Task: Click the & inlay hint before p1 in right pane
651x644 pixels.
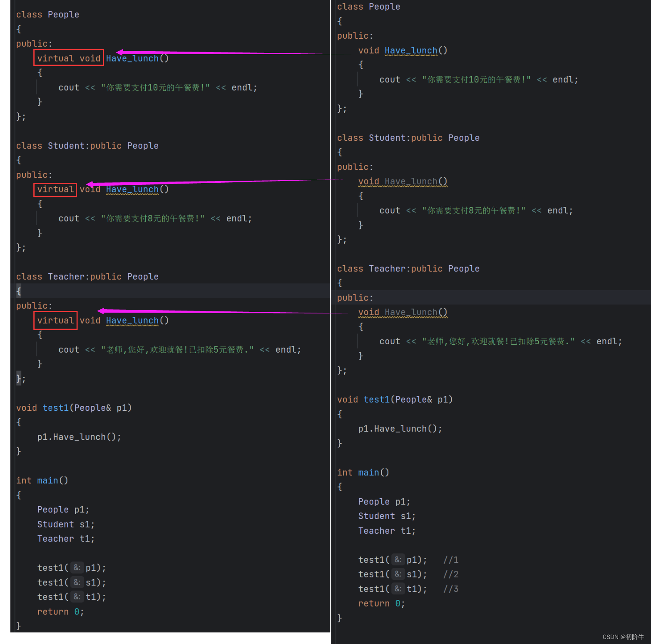Action: point(398,560)
